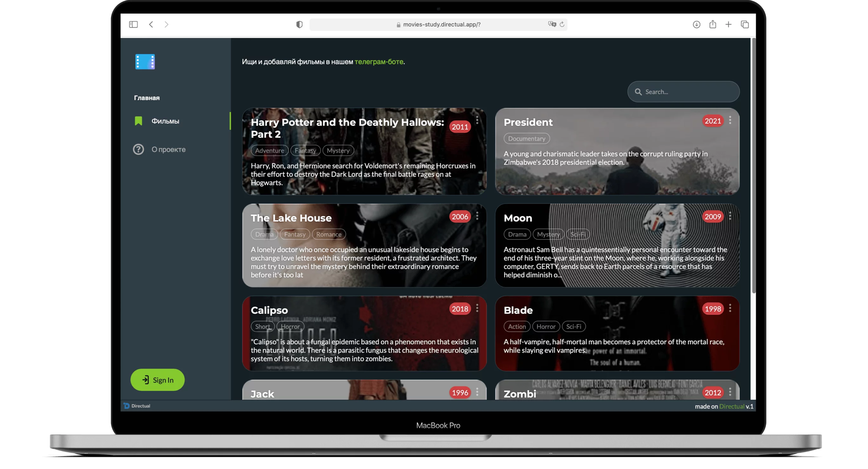Click the film/movies app icon in sidebar

pos(144,62)
